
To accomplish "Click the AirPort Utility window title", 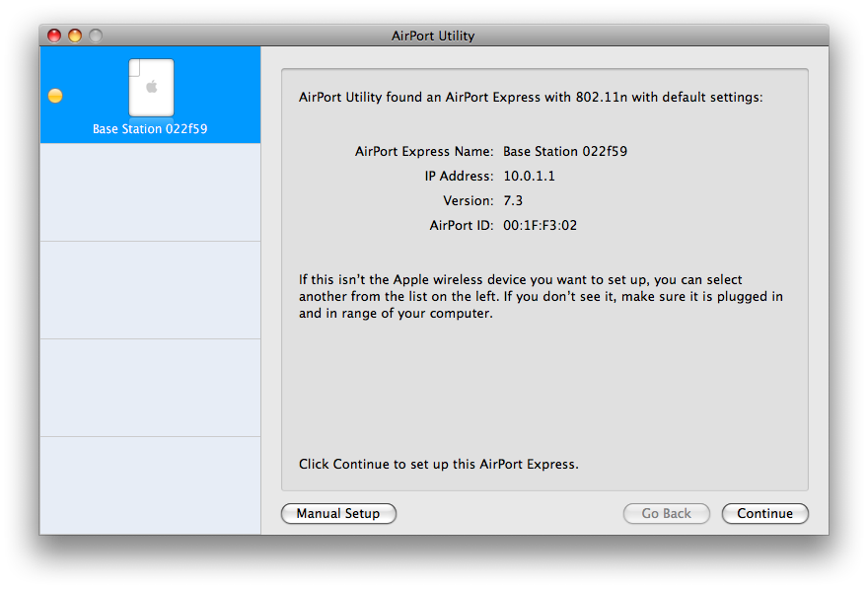I will [x=433, y=36].
